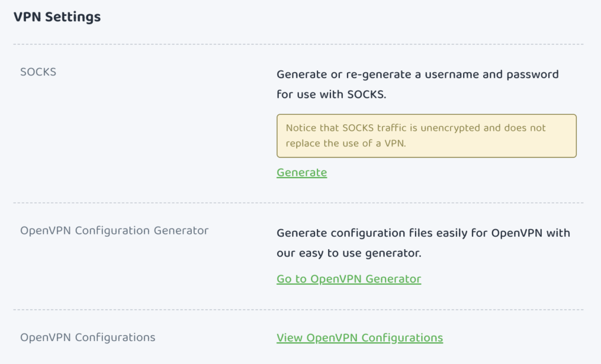Click the divider above OpenVPN Configurations row
601x364 pixels.
(298, 309)
